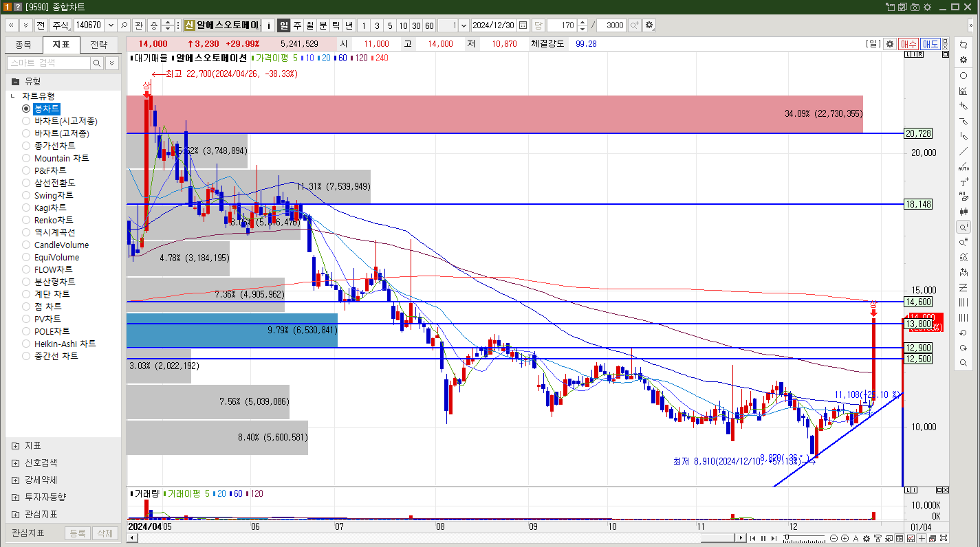Collapse the 차트유형 tree node
This screenshot has width=980, height=547.
click(13, 96)
